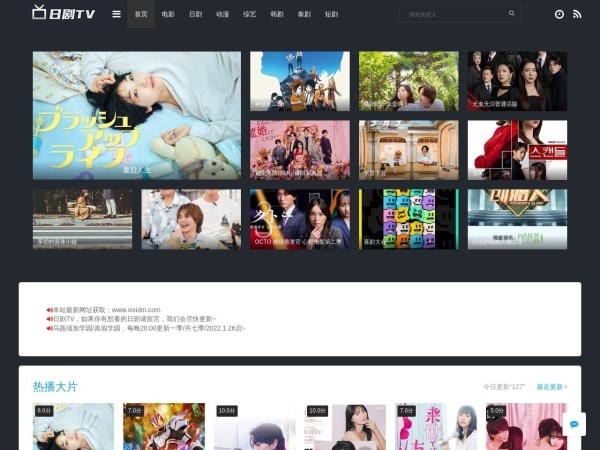Image resolution: width=600 pixels, height=450 pixels.
Task: Select the 首页 nav tab
Action: tap(141, 14)
